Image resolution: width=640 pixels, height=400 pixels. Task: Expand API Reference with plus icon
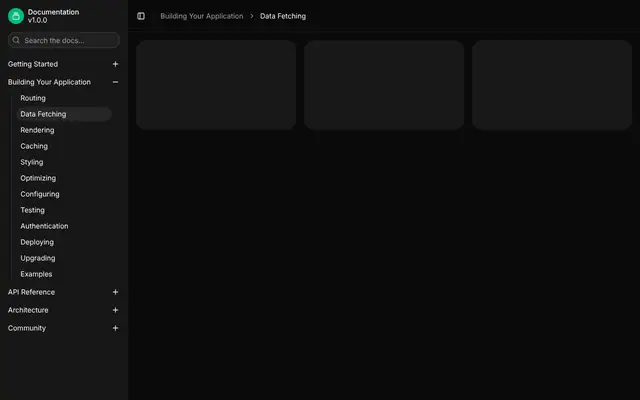click(x=116, y=292)
